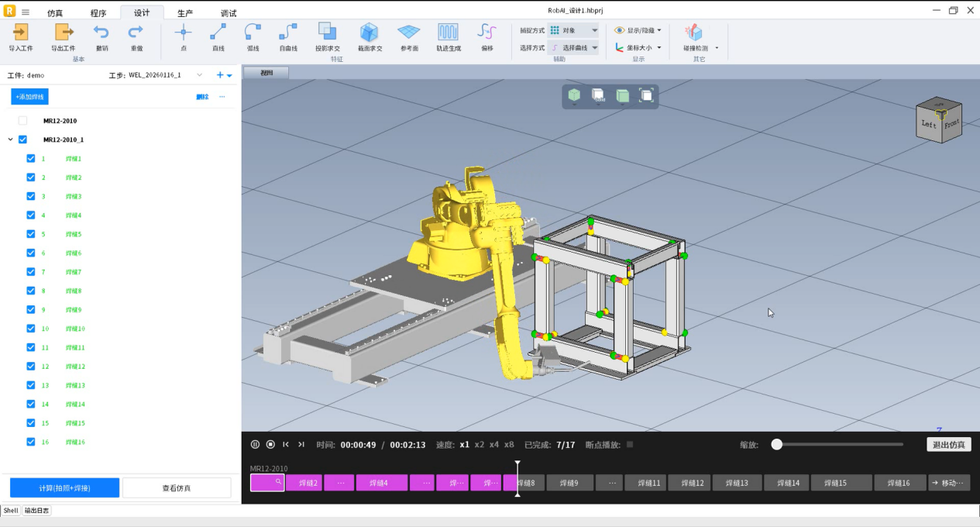The image size is (980, 527).
Task: Click the 碰撞检测 collision detection icon
Action: (694, 33)
